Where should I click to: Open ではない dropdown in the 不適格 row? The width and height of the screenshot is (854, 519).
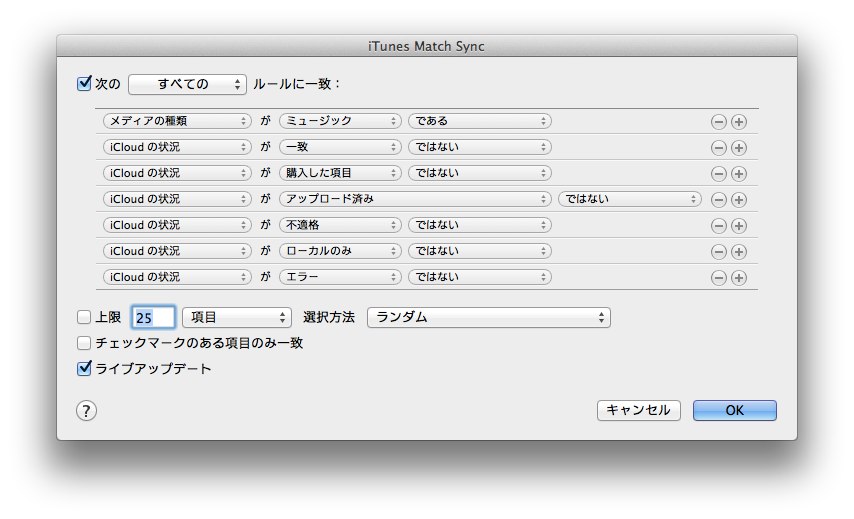tap(480, 225)
